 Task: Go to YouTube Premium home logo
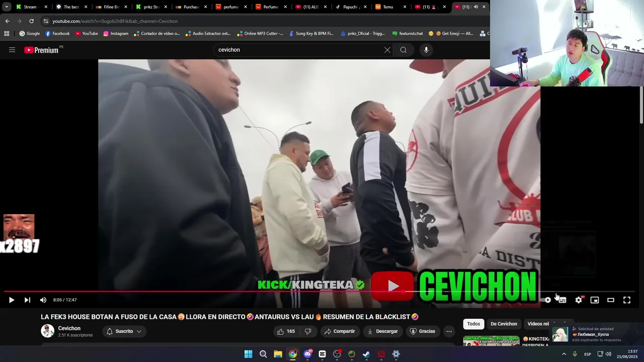(41, 50)
